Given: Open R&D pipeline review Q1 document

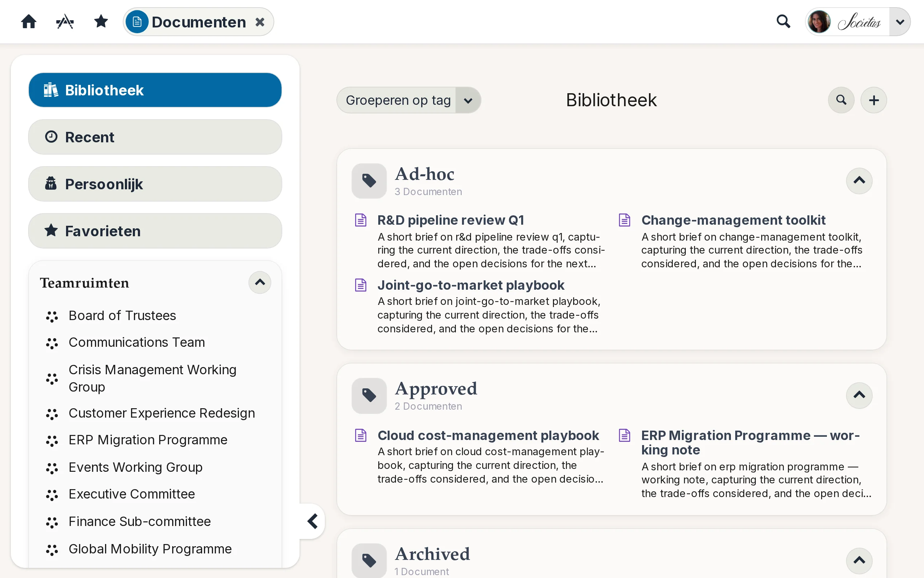Looking at the screenshot, I should 450,220.
